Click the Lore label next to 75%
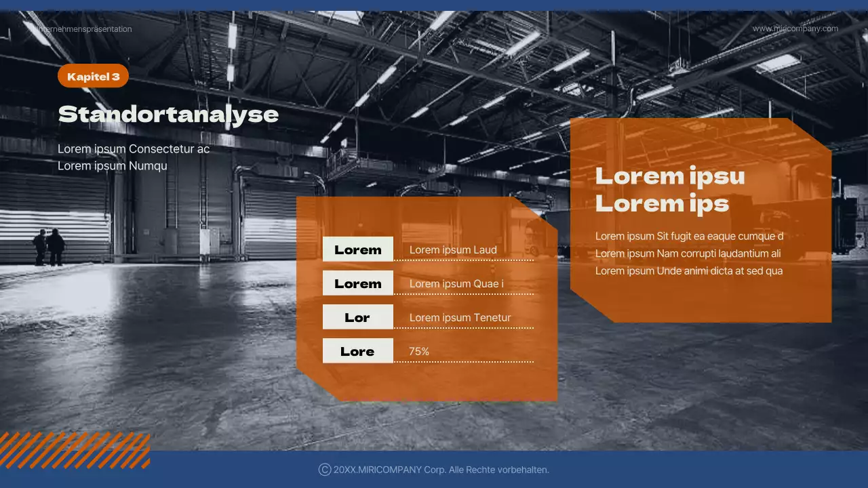This screenshot has width=868, height=488. pyautogui.click(x=357, y=351)
